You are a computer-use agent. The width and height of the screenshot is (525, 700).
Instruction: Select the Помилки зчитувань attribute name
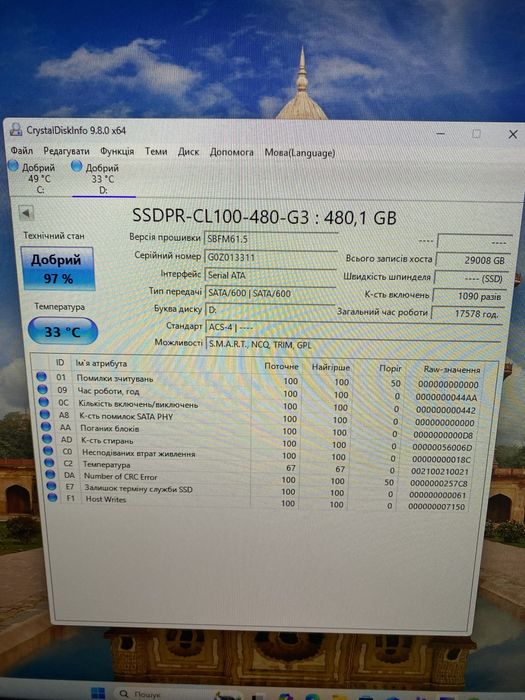115,378
